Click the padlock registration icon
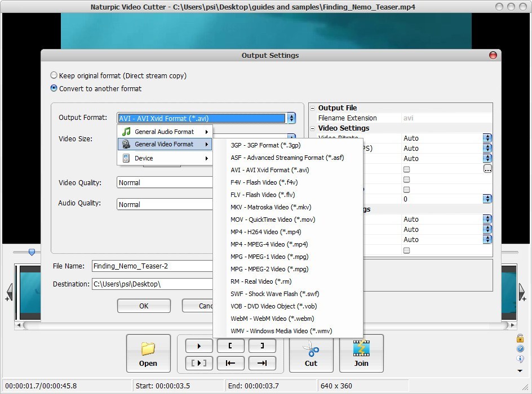 [x=520, y=338]
